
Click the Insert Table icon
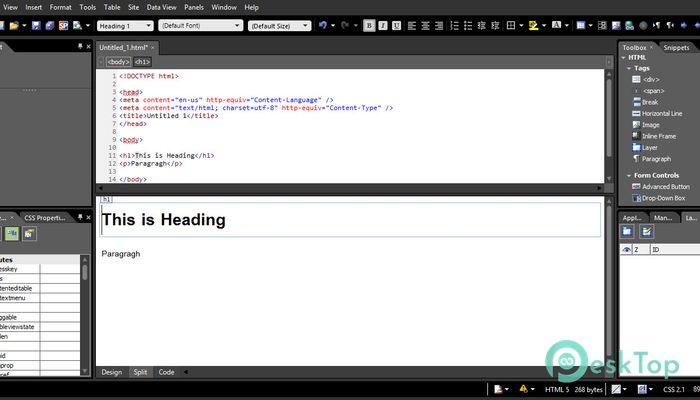click(x=581, y=26)
